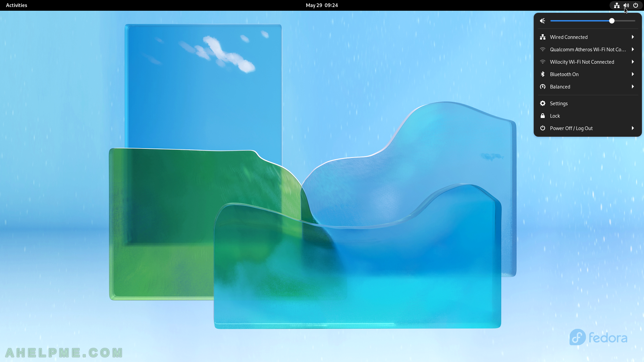Lock the screen via Lock entry
Screen dimensions: 644x362
pos(588,116)
